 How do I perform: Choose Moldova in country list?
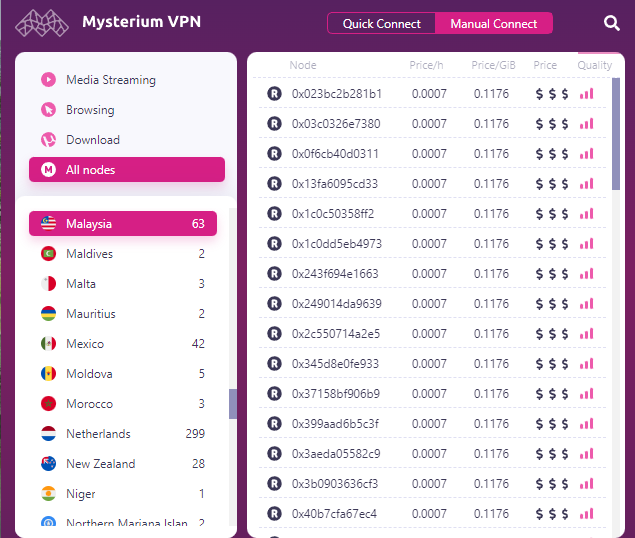click(123, 374)
